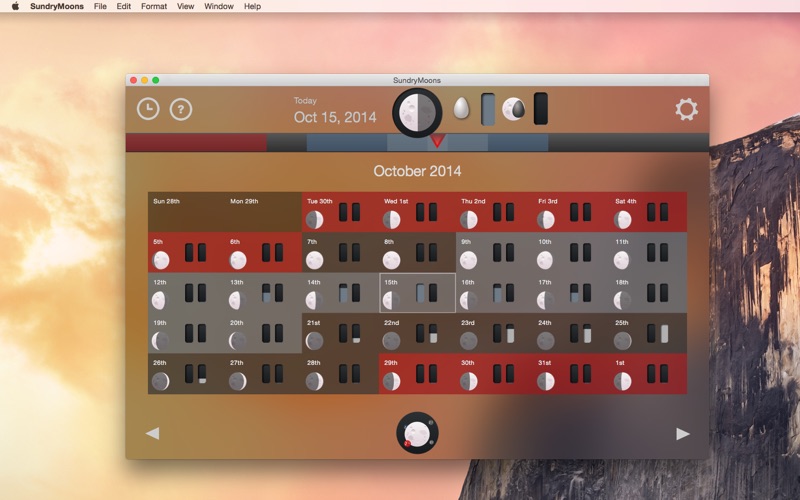
Task: Click the large half-moon phase icon in header
Action: (x=417, y=113)
